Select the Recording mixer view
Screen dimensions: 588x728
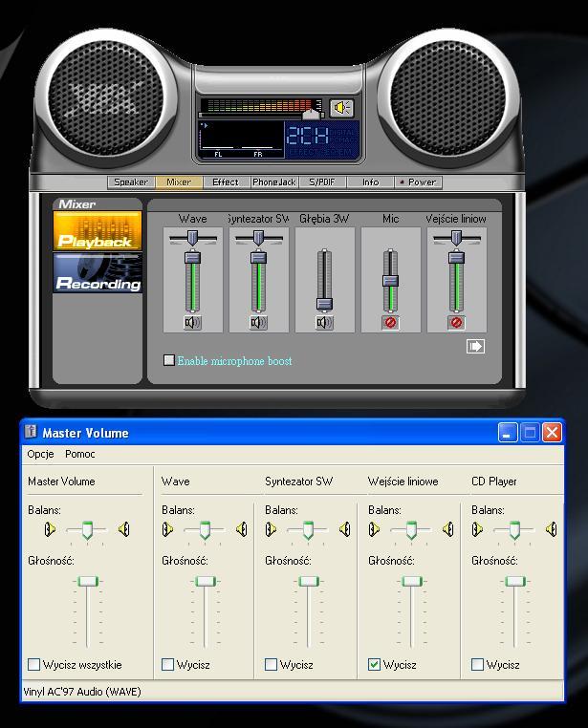(98, 273)
